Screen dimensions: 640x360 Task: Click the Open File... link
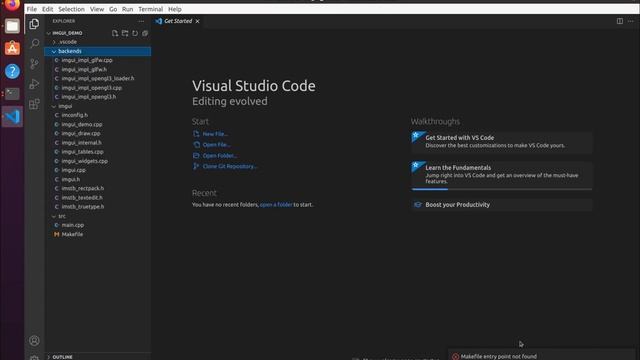(x=216, y=144)
